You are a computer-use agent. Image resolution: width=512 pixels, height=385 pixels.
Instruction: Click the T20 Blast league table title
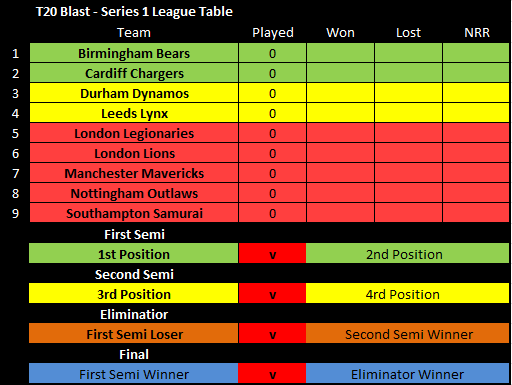[134, 12]
